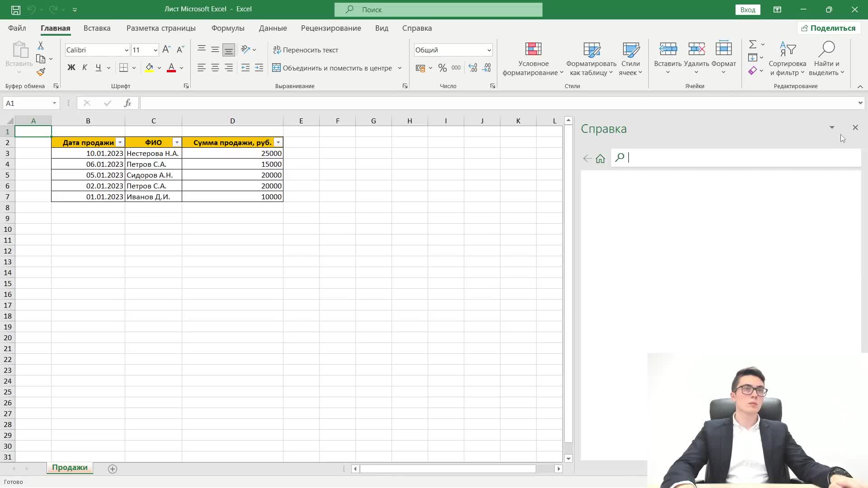Click Increase Font Size icon
This screenshot has height=488, width=868.
point(166,50)
